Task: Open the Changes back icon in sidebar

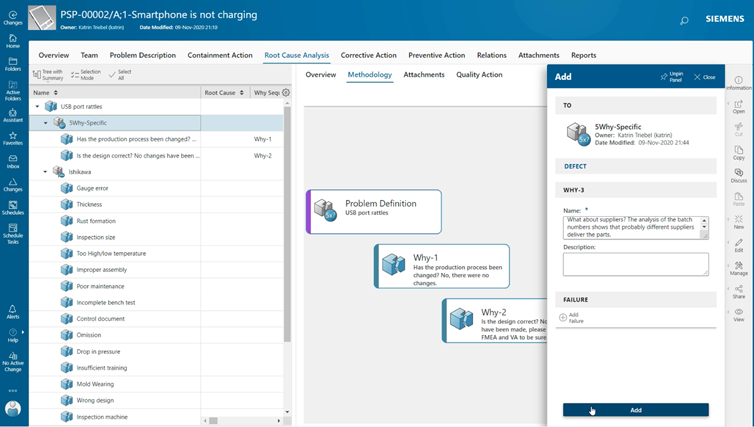Action: tap(13, 17)
